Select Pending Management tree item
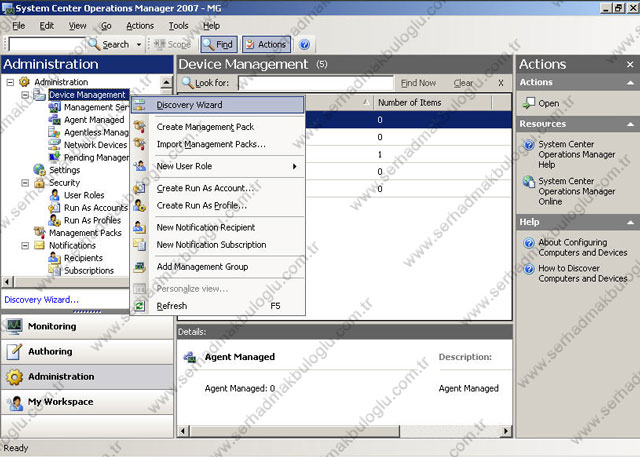The height and width of the screenshot is (457, 640). click(96, 158)
